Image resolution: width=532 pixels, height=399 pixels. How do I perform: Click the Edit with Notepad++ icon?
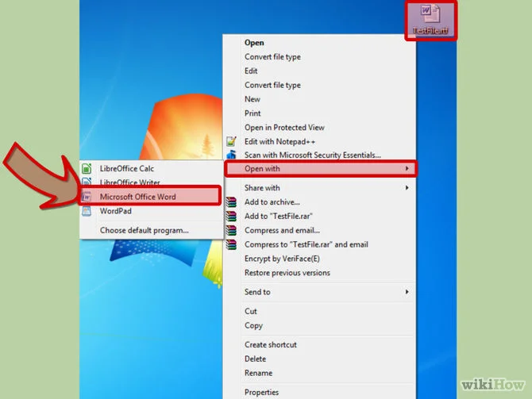(x=231, y=141)
